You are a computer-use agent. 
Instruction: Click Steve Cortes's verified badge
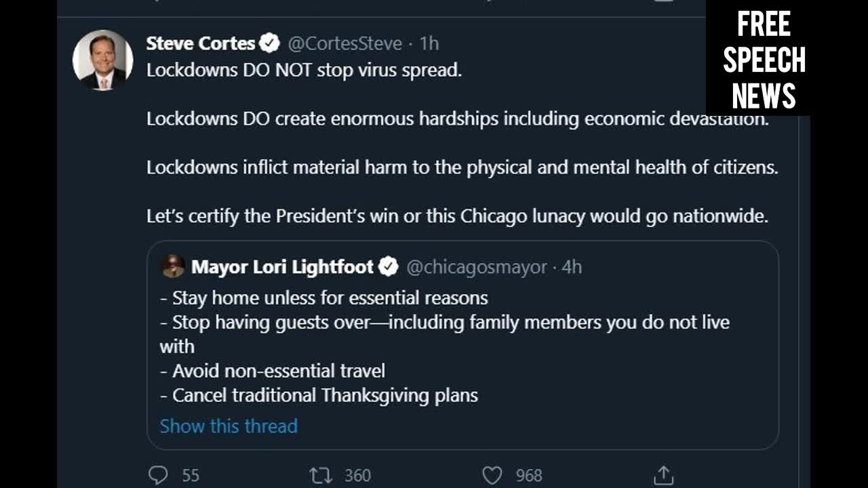tap(270, 43)
